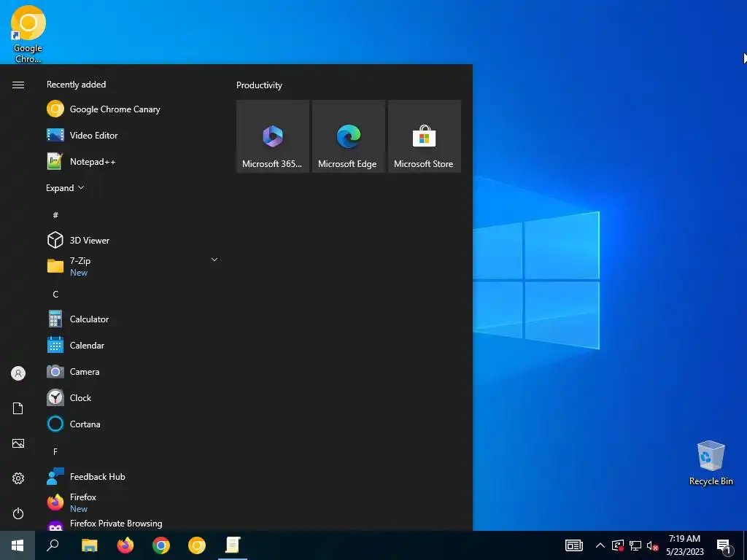Open the Action Center notifications

[724, 545]
